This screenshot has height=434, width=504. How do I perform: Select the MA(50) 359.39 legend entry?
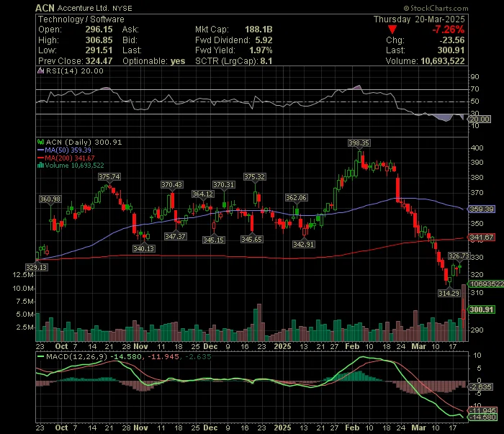[64, 150]
